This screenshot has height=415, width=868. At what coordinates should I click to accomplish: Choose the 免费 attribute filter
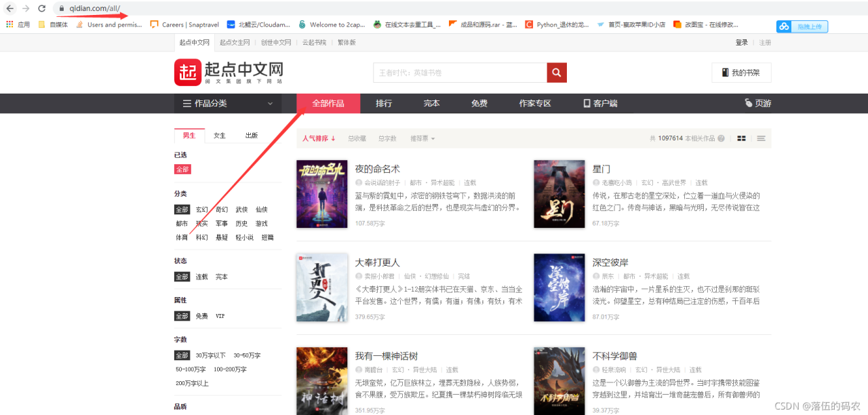point(202,316)
